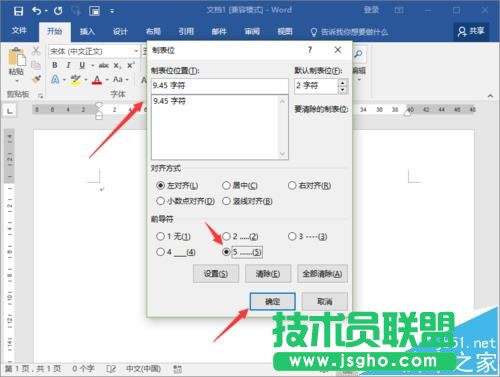Select leader option 5 radio button
Viewport: 500px width, 377px height.
pyautogui.click(x=226, y=252)
